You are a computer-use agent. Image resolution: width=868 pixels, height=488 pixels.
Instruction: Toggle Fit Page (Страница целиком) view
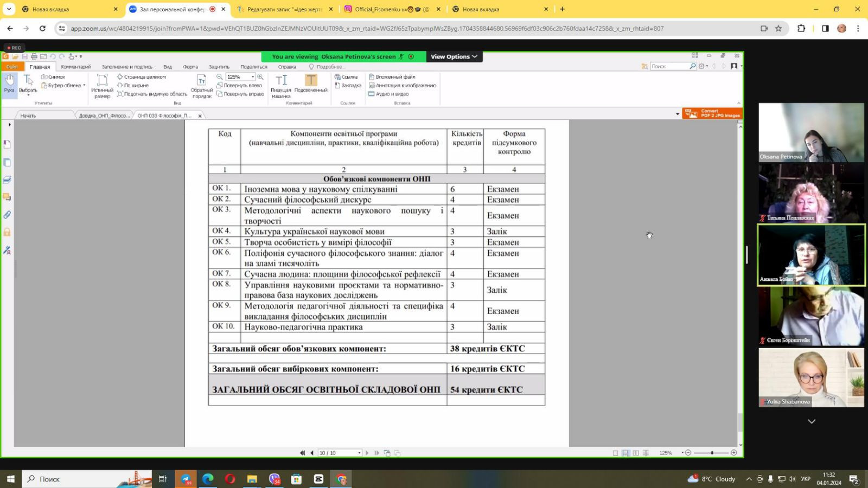point(141,77)
